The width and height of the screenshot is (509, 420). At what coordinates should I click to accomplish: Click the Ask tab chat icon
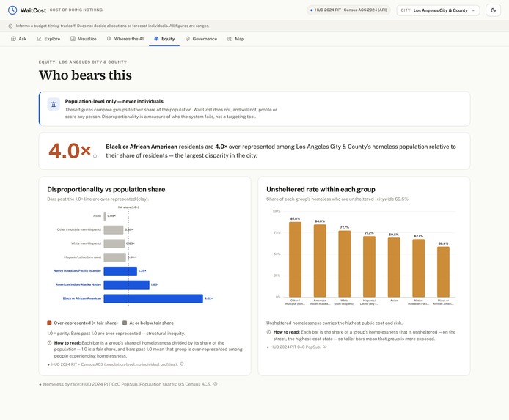coord(13,39)
